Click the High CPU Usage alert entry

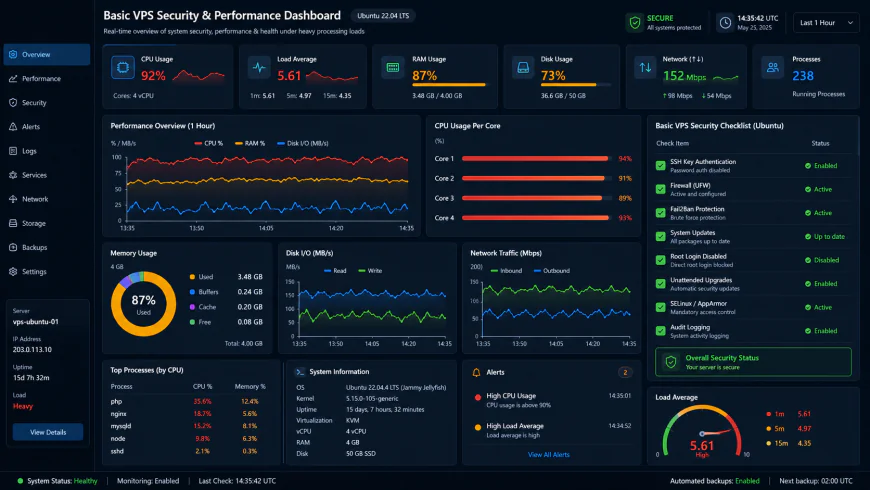[553, 400]
